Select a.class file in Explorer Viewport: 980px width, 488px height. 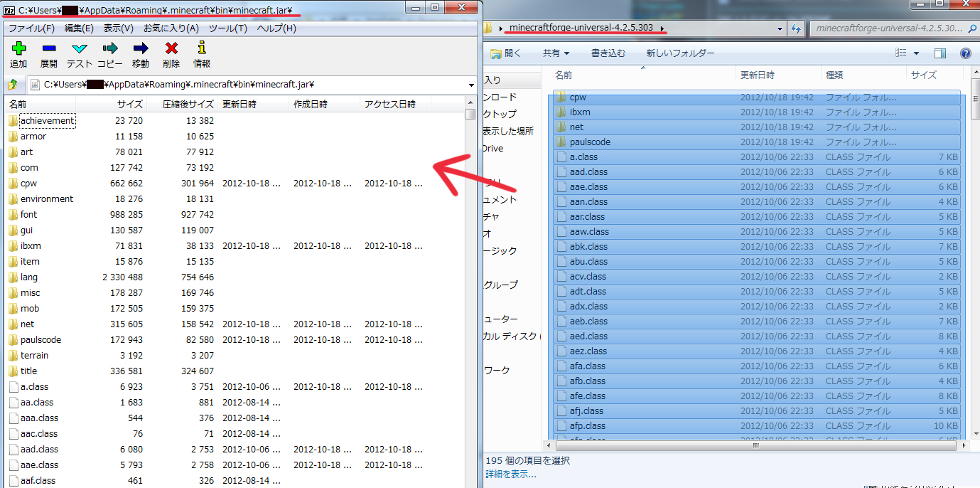click(x=757, y=157)
